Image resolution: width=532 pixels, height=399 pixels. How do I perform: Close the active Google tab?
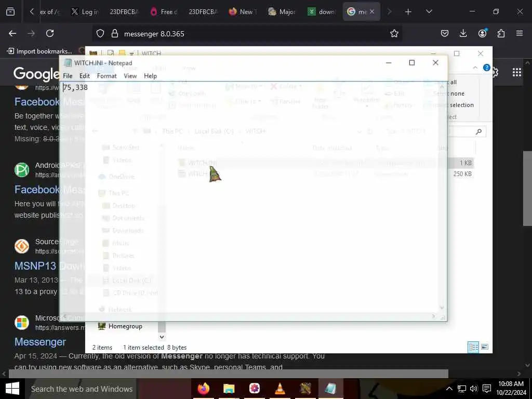point(372,12)
